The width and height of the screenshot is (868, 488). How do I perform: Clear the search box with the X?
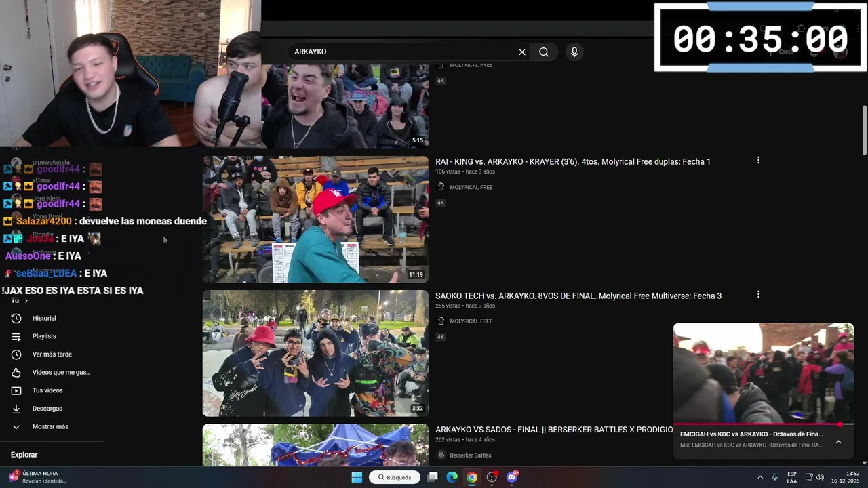point(522,52)
